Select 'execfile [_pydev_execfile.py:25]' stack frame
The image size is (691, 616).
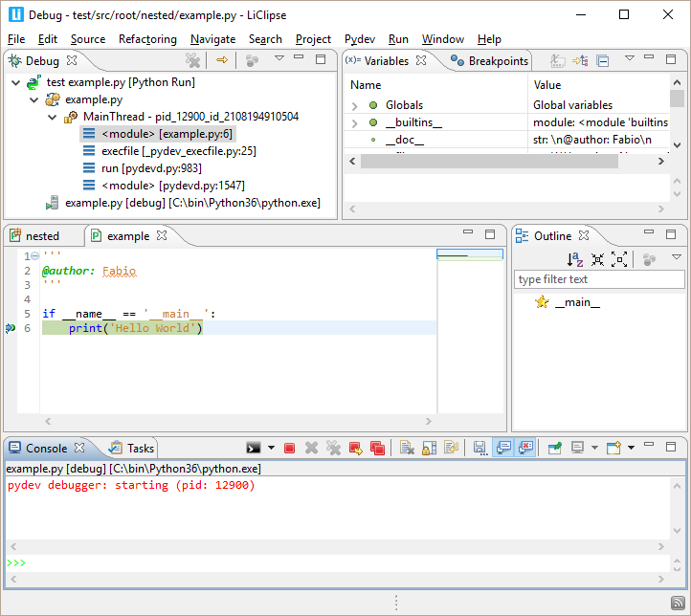coord(169,151)
